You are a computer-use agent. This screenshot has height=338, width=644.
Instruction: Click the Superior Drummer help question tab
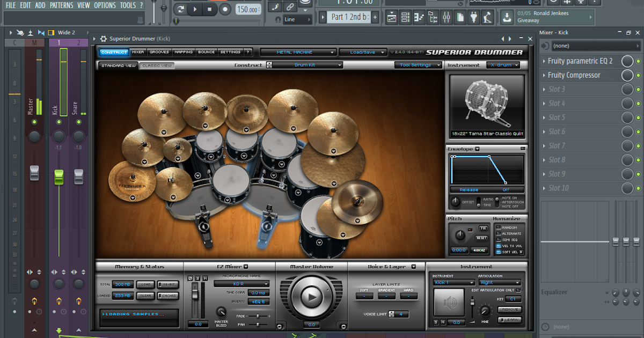[247, 52]
